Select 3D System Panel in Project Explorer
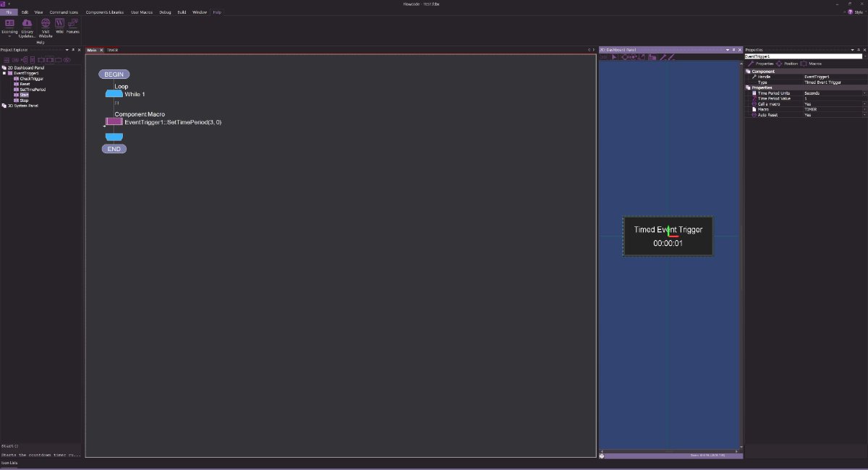This screenshot has height=470, width=868. point(22,106)
